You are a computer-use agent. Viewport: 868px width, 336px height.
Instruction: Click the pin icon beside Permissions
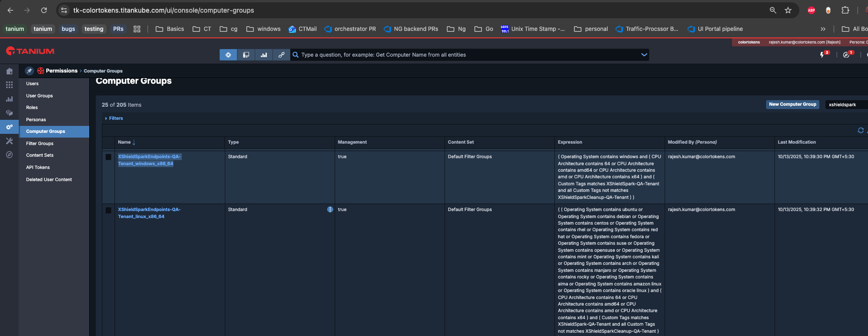(29, 71)
